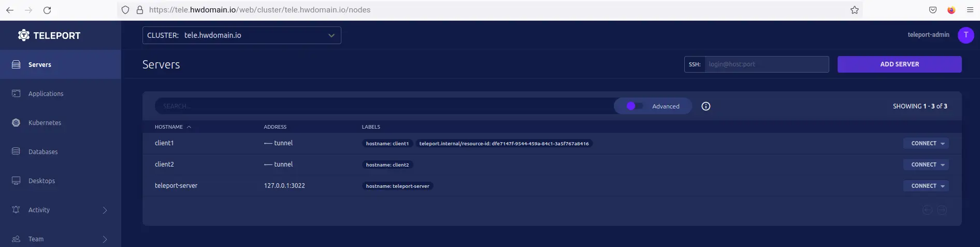
Task: Click the LABELS column header
Action: 371,127
